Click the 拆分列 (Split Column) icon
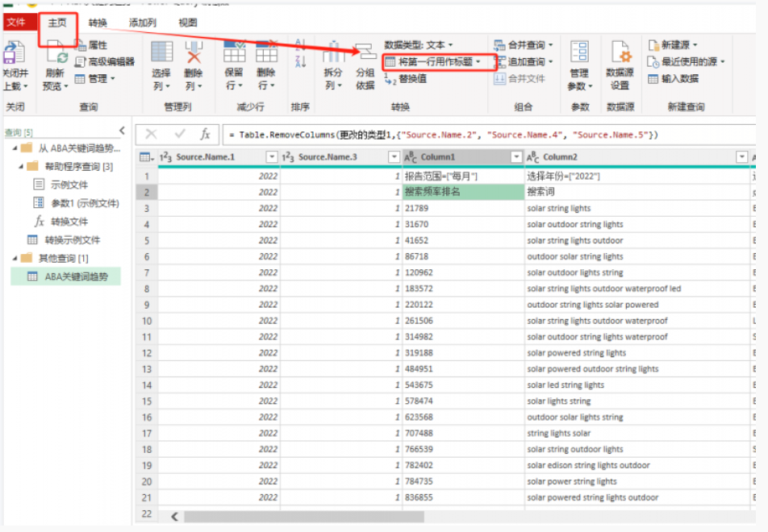Viewport: 768px width, 532px height. [x=333, y=52]
